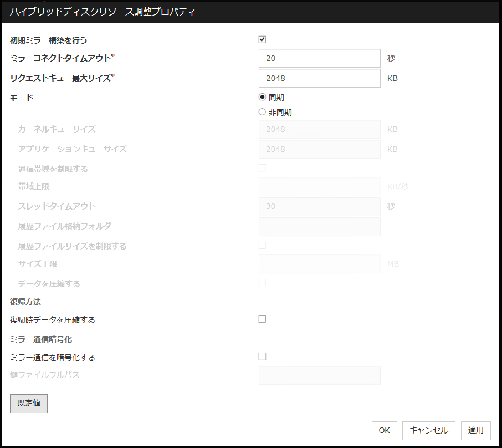Click the アプリケーションキューサイズ input field
502x448 pixels.
click(319, 149)
